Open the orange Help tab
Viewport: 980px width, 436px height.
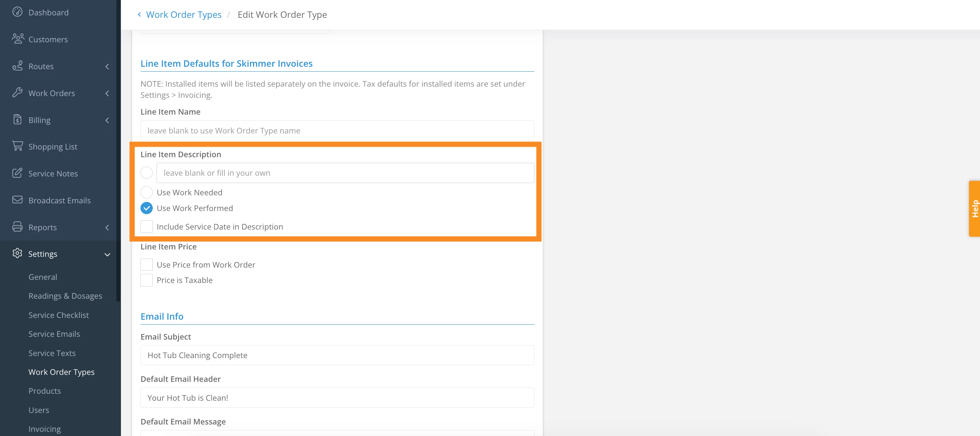pyautogui.click(x=974, y=208)
